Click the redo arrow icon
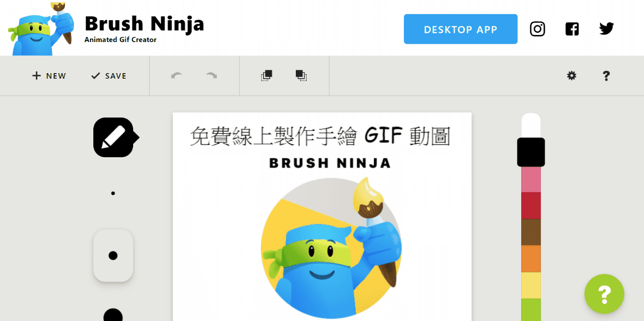Screen dimensions: 644x321 [211, 76]
